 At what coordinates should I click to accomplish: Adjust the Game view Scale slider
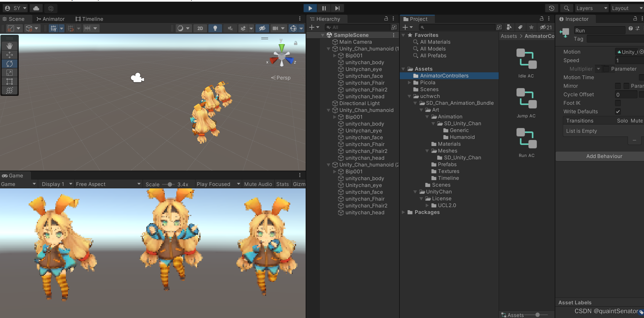170,184
